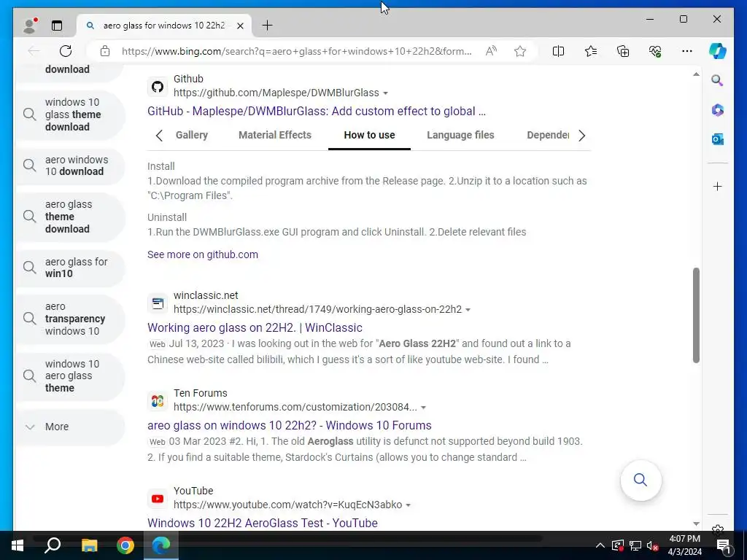Select the How to use tab

pyautogui.click(x=369, y=135)
